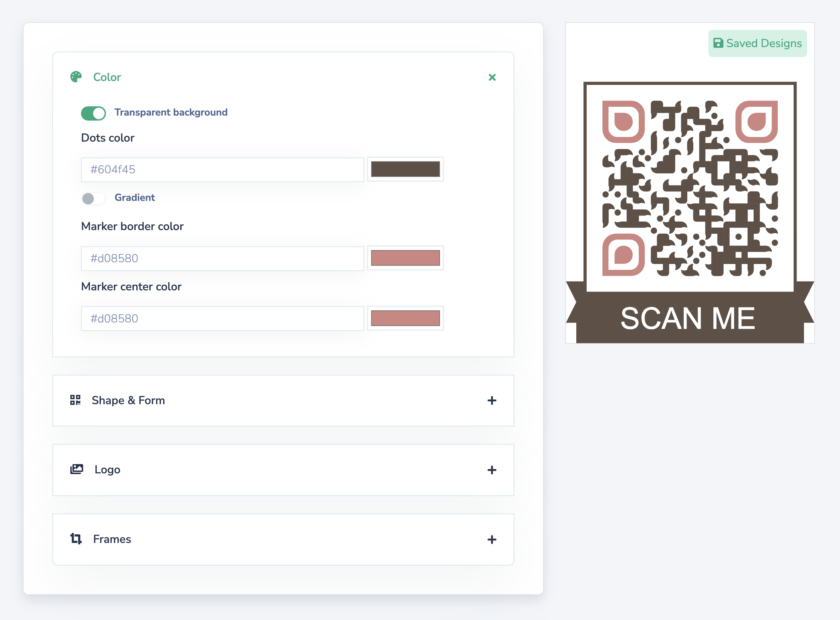Enable the Gradient toggle
The height and width of the screenshot is (620, 840).
93,198
